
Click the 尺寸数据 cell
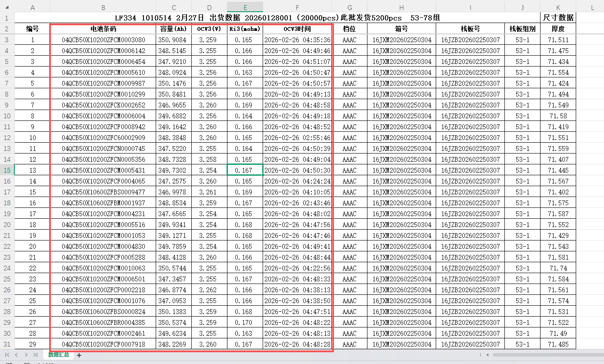click(558, 18)
